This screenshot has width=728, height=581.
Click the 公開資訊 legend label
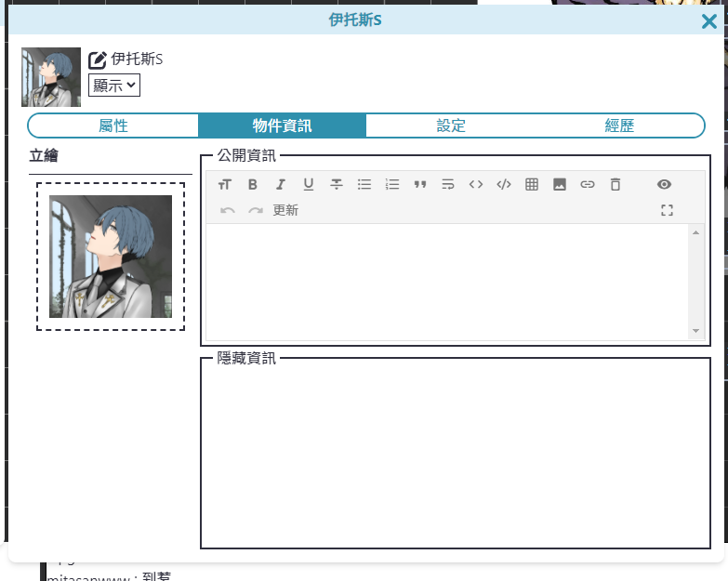[x=246, y=155]
